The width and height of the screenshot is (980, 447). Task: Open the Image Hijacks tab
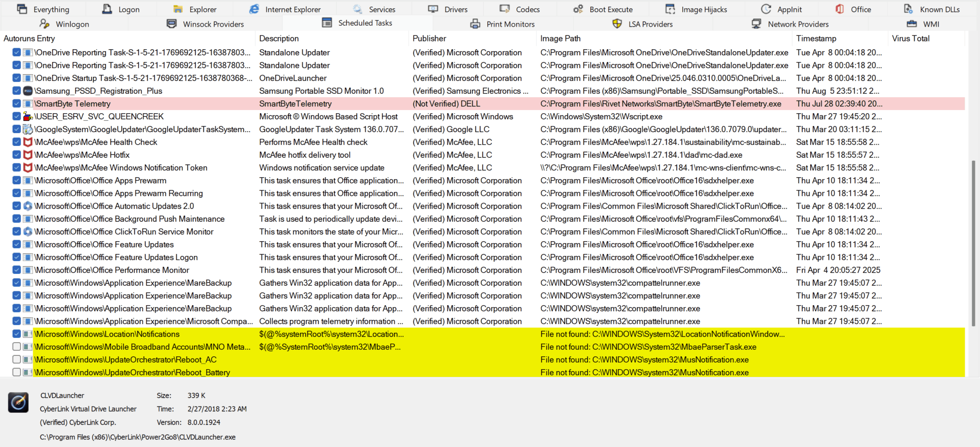coord(696,9)
